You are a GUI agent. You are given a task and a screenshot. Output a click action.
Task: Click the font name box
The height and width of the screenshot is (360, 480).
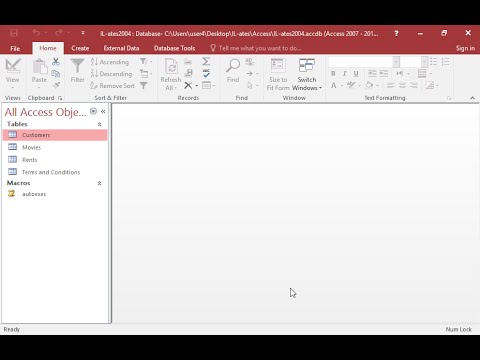pyautogui.click(x=360, y=62)
